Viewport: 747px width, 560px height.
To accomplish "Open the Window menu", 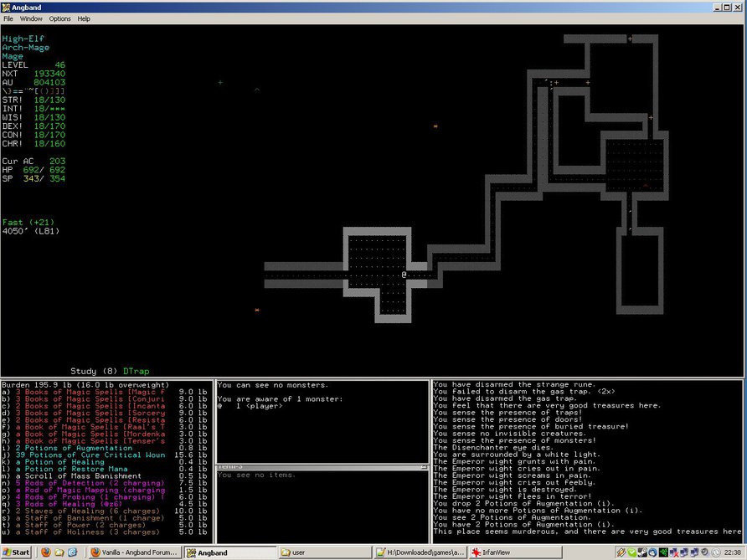I will [31, 18].
